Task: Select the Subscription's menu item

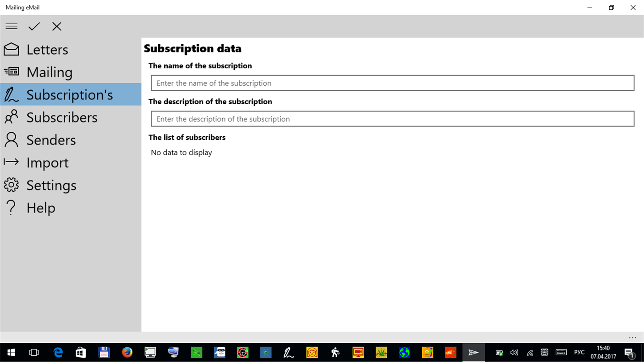Action: pyautogui.click(x=71, y=94)
